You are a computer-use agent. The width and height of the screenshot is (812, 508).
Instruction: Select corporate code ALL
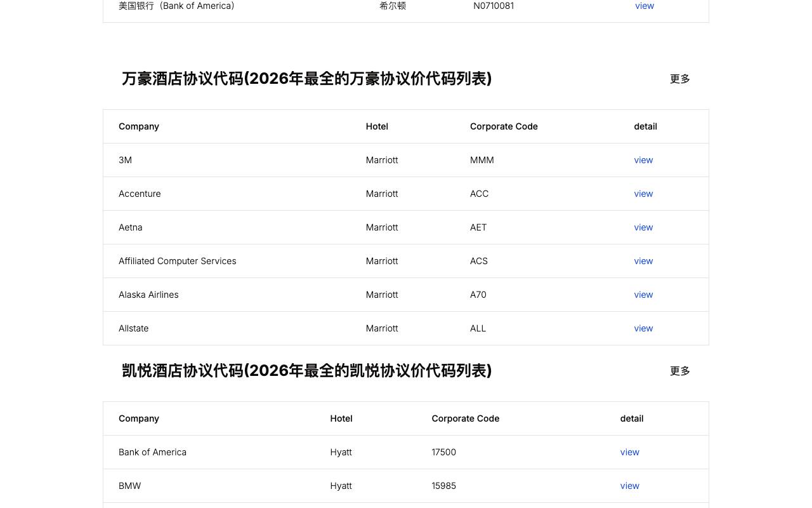click(478, 328)
